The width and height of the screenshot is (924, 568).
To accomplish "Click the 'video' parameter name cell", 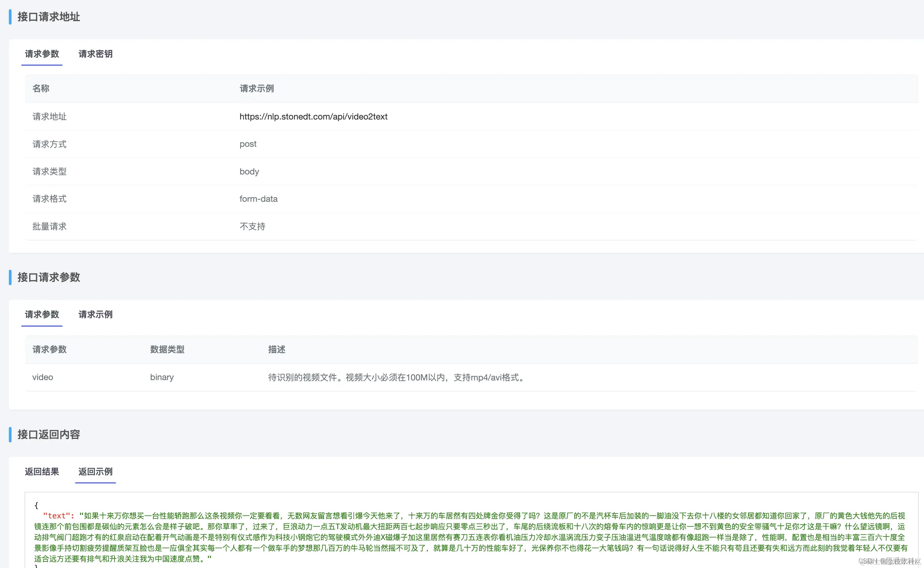I will (x=43, y=377).
